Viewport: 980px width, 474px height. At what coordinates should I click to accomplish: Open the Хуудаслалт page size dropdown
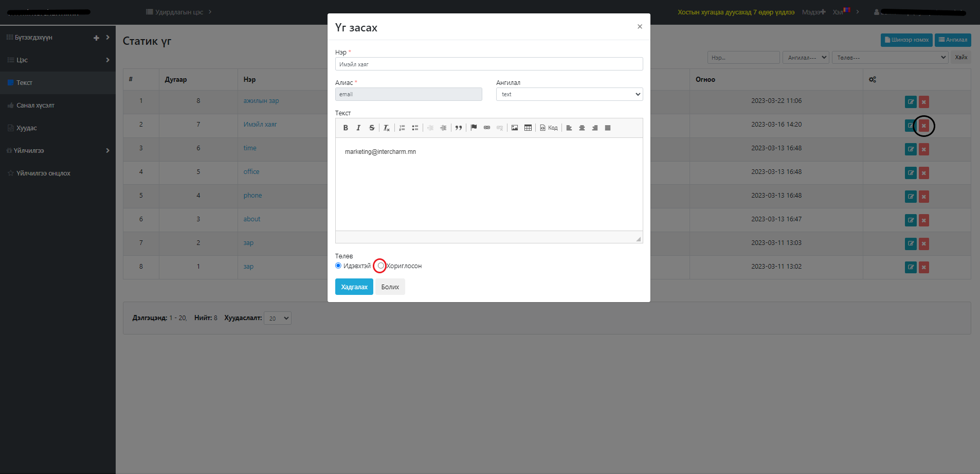pyautogui.click(x=278, y=318)
